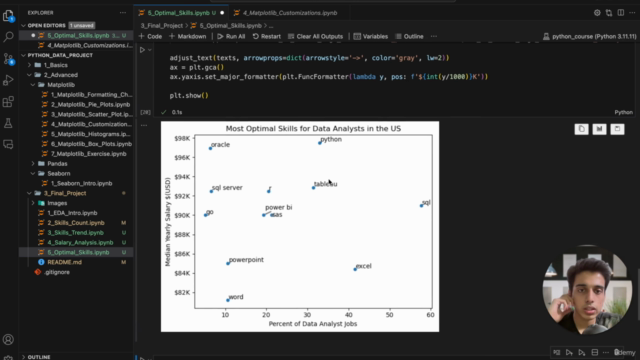Open notebook settings gear icon
Screen dimensions: 640x360
point(597,13)
